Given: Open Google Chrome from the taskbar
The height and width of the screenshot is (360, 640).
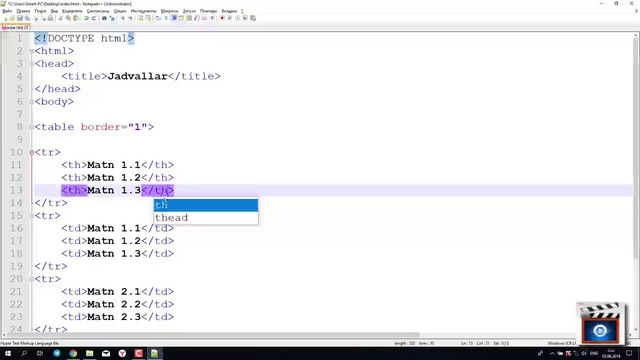Looking at the screenshot, I should click(73, 353).
